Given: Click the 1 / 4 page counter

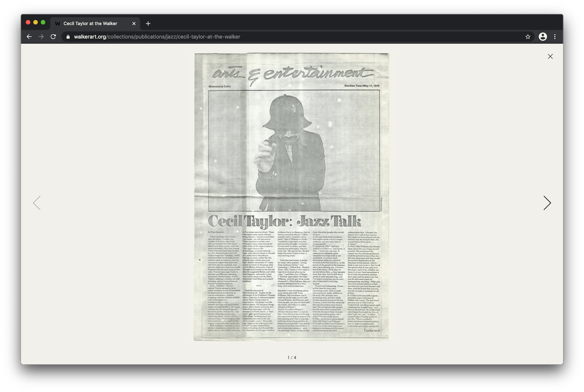Looking at the screenshot, I should click(292, 358).
